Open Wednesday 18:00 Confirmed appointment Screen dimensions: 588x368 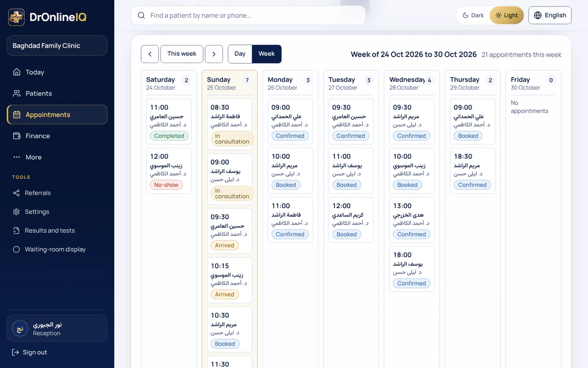[x=412, y=269]
